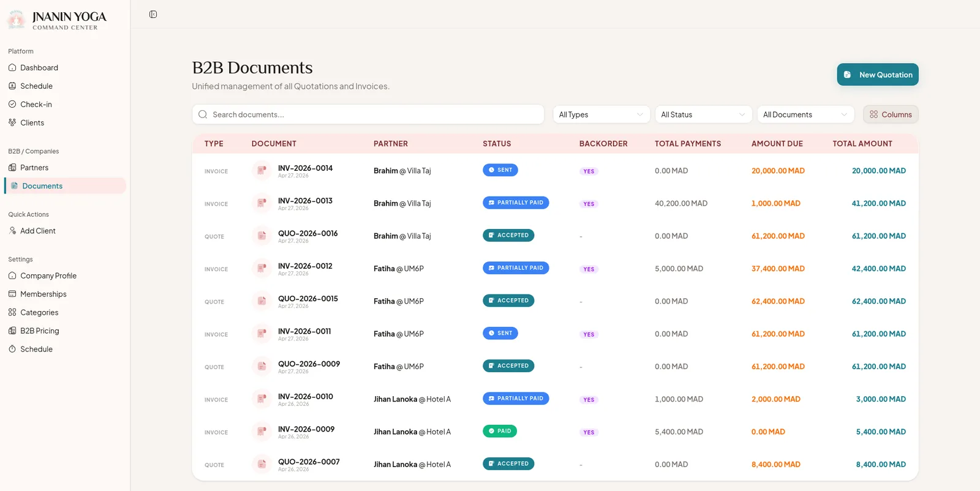The height and width of the screenshot is (491, 980).
Task: Click Partially Paid badge for INV-2026-0013
Action: pos(516,203)
